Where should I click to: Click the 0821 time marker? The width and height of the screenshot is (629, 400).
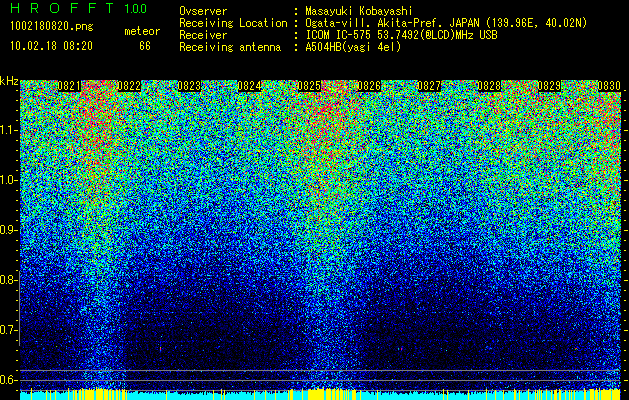point(69,86)
